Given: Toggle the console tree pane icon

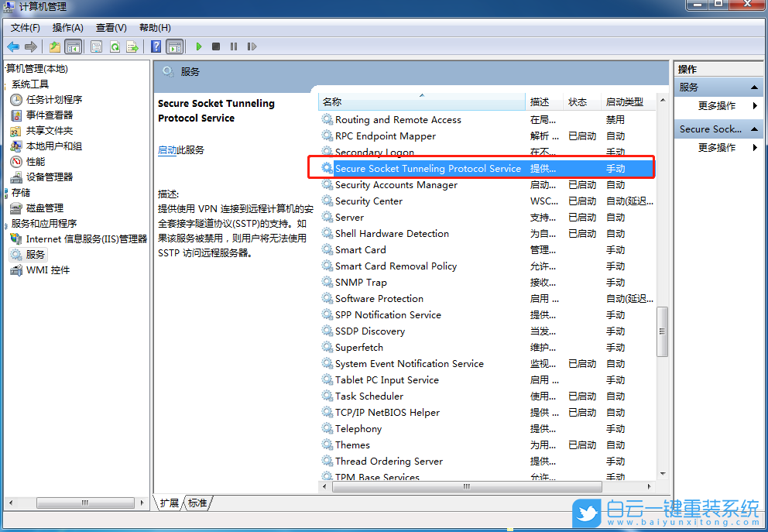Looking at the screenshot, I should click(74, 46).
